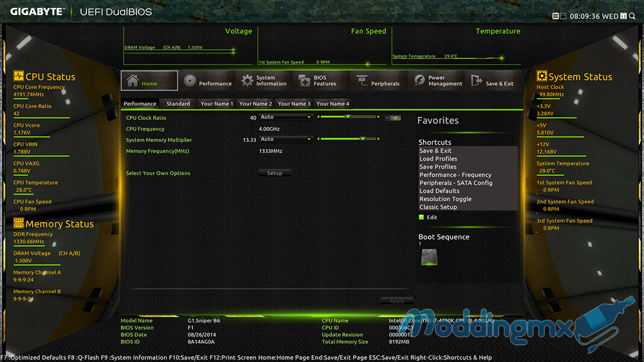The height and width of the screenshot is (362, 644).
Task: Open System Information via the gear icon
Action: coord(247,81)
